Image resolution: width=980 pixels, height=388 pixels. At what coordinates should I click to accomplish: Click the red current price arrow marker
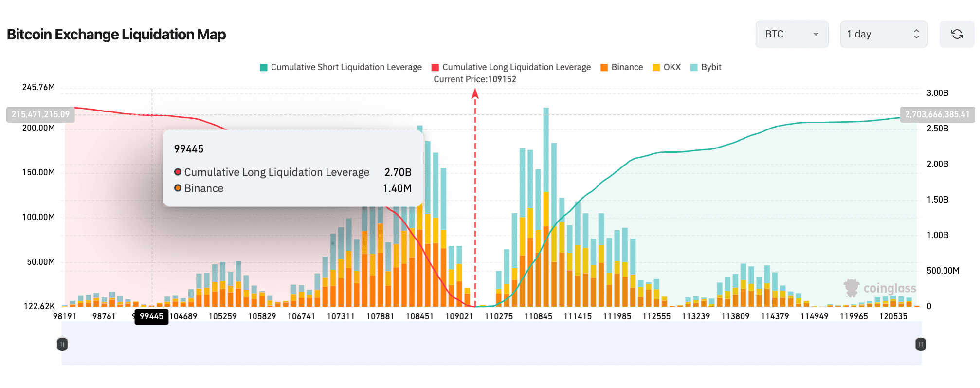(x=475, y=93)
